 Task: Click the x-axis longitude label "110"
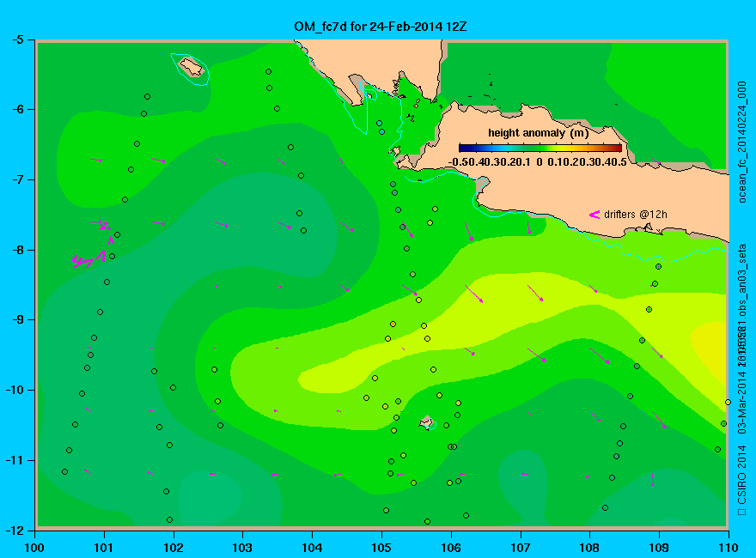pos(728,548)
